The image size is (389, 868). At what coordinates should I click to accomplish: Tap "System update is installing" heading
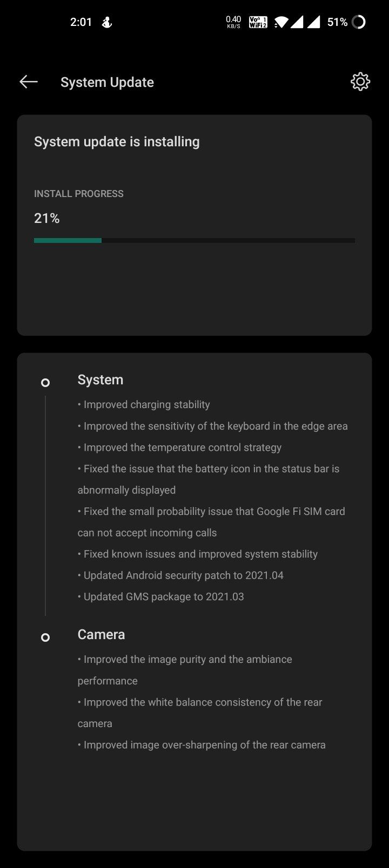117,141
